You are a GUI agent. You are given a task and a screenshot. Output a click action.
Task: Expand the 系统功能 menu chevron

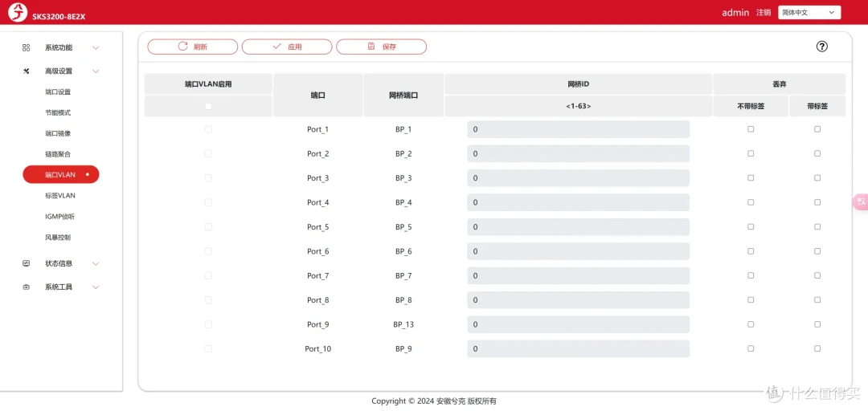pos(96,47)
